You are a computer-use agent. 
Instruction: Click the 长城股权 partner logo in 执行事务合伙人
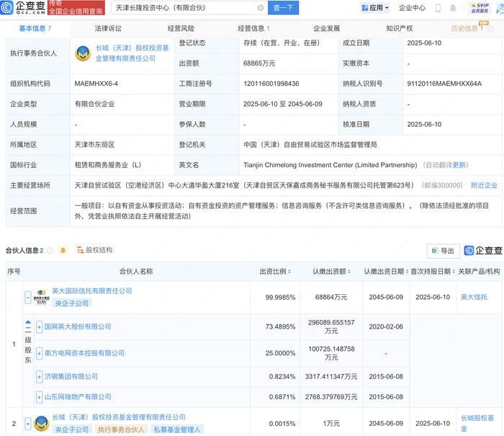click(83, 53)
